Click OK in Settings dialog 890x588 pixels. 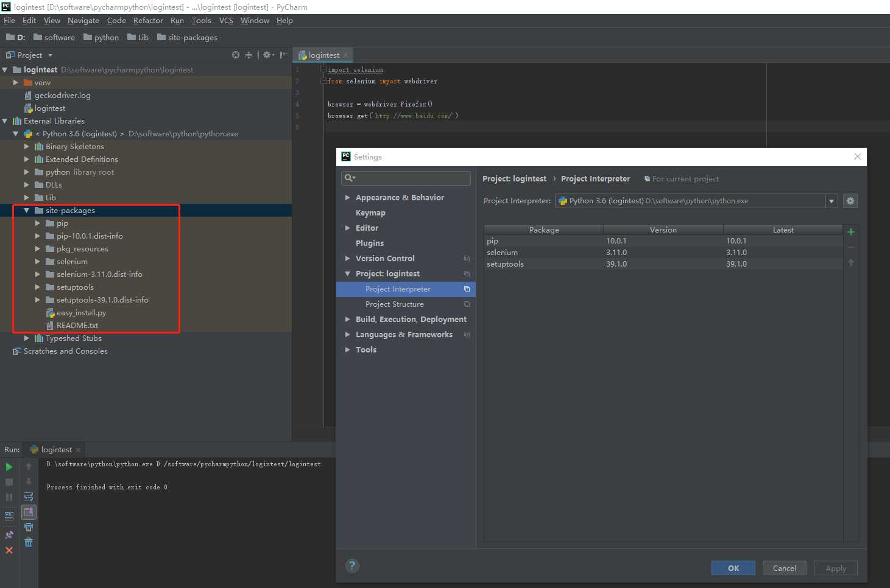pyautogui.click(x=733, y=568)
